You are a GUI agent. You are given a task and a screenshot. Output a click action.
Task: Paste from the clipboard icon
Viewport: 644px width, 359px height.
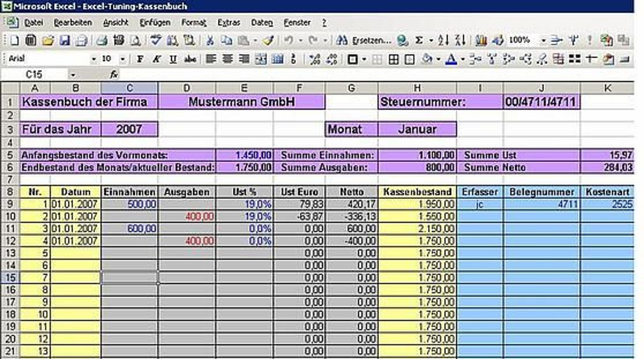(x=243, y=40)
